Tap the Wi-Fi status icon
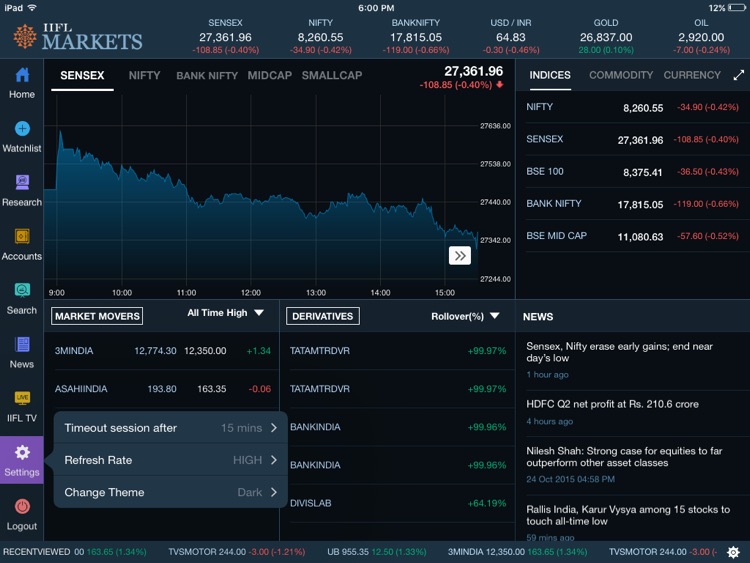Viewport: 750px width, 563px height. [x=33, y=8]
